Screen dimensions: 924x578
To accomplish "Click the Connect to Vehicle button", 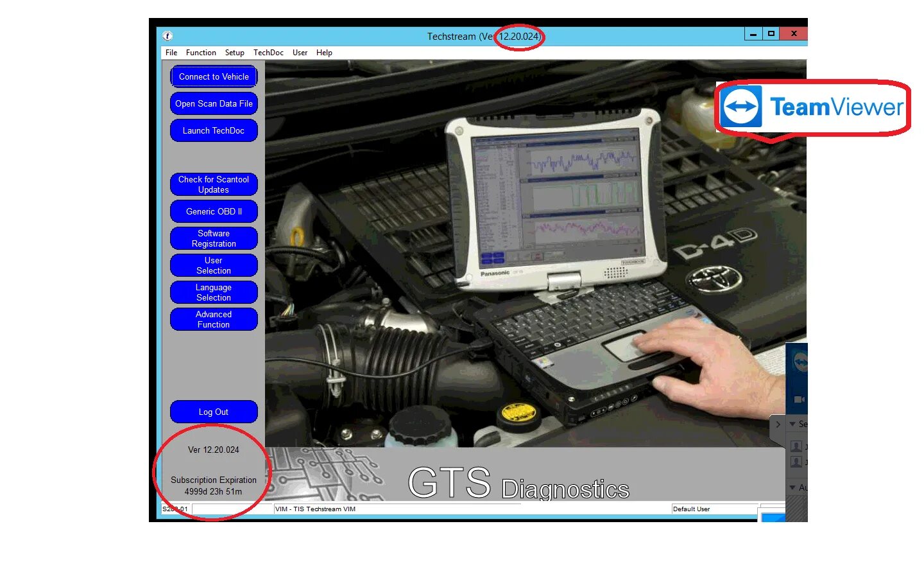I will tap(214, 76).
